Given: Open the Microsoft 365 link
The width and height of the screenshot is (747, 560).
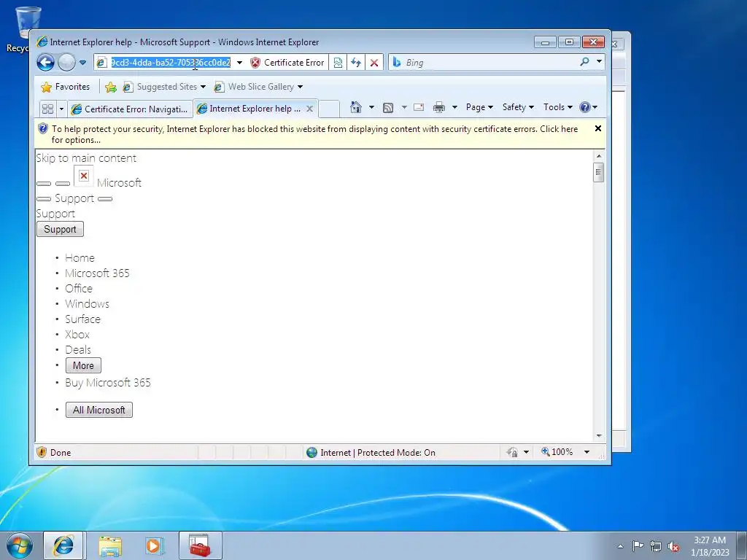Looking at the screenshot, I should coord(97,273).
